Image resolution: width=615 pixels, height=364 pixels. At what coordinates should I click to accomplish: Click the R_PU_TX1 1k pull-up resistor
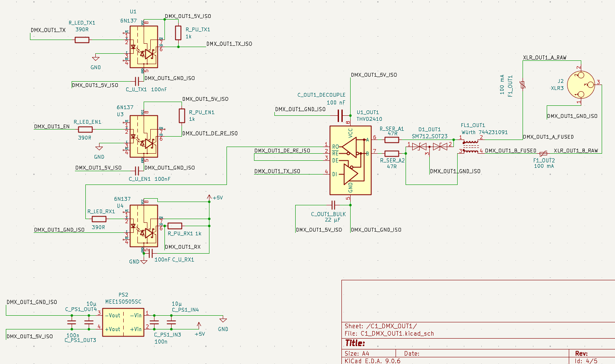(x=178, y=33)
